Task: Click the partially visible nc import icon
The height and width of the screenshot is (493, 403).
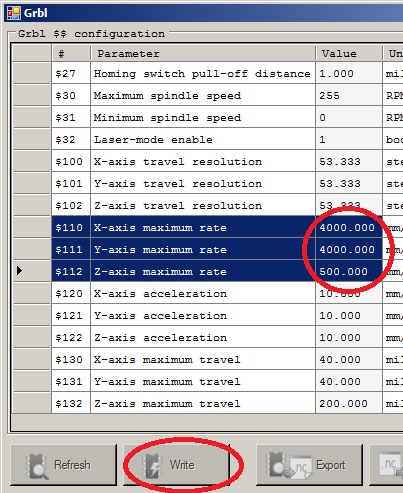Action: [x=391, y=466]
